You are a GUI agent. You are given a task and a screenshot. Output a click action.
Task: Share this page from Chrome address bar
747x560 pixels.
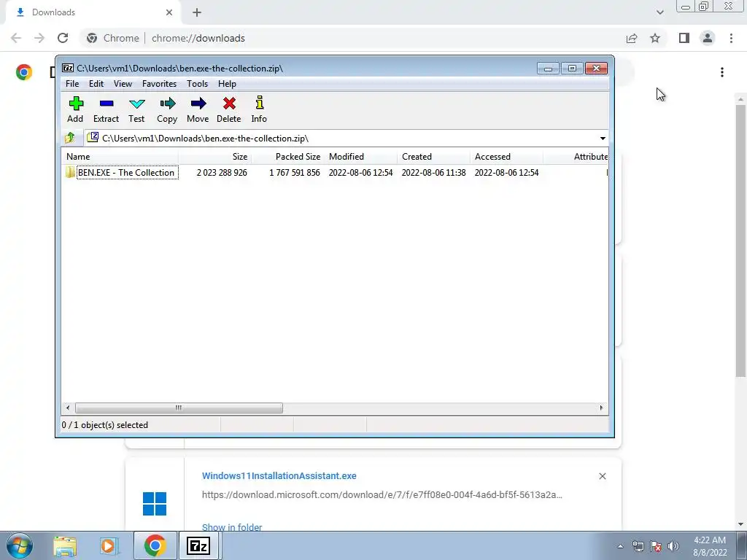click(x=632, y=38)
